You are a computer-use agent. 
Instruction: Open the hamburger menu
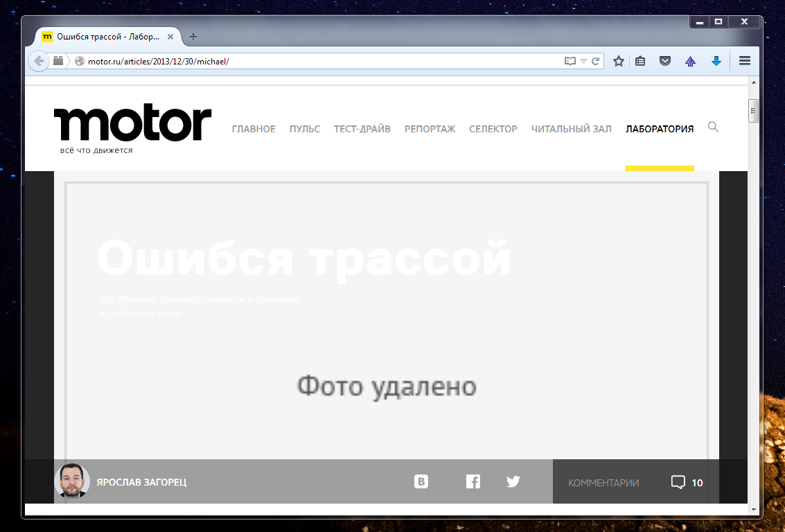click(744, 61)
